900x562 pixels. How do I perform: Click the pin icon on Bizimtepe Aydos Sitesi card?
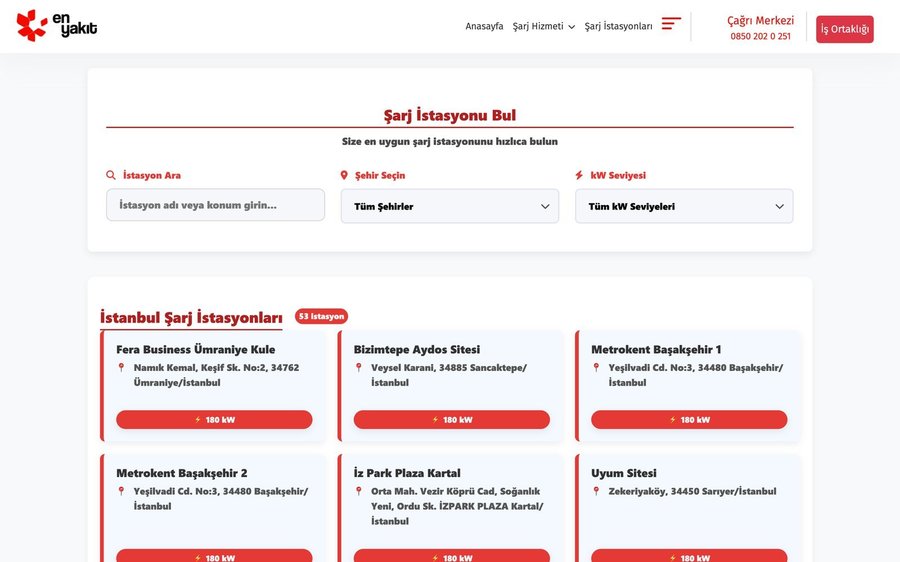(359, 367)
